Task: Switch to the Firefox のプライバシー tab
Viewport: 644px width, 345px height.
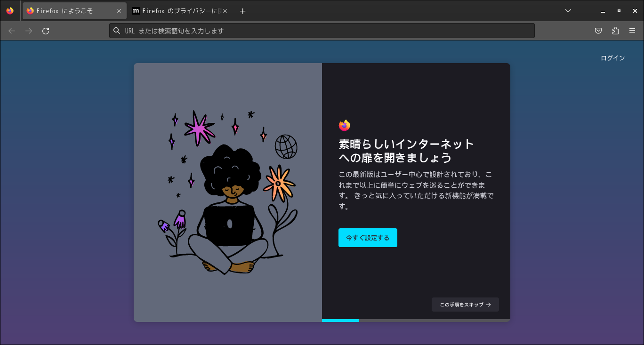Action: click(x=180, y=11)
